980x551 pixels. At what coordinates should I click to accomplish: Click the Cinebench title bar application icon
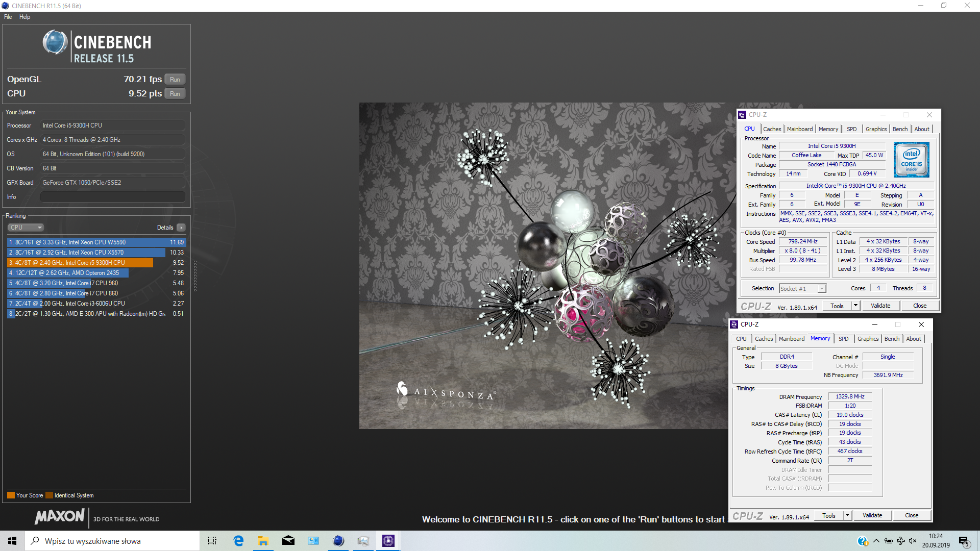(x=5, y=6)
